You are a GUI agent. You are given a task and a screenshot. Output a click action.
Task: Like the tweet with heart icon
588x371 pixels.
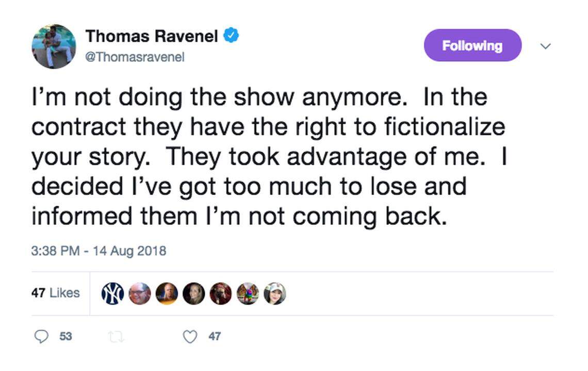[190, 336]
